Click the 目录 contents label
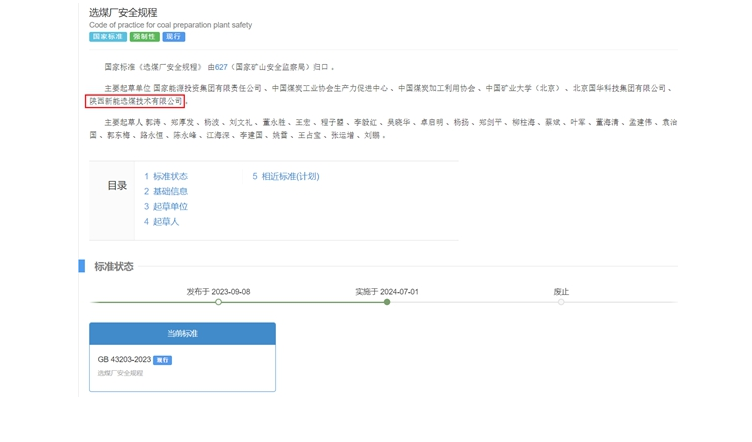 (x=117, y=186)
